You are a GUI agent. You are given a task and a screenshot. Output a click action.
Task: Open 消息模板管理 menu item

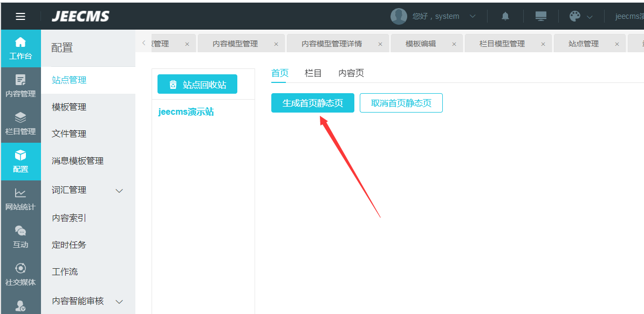(x=88, y=161)
